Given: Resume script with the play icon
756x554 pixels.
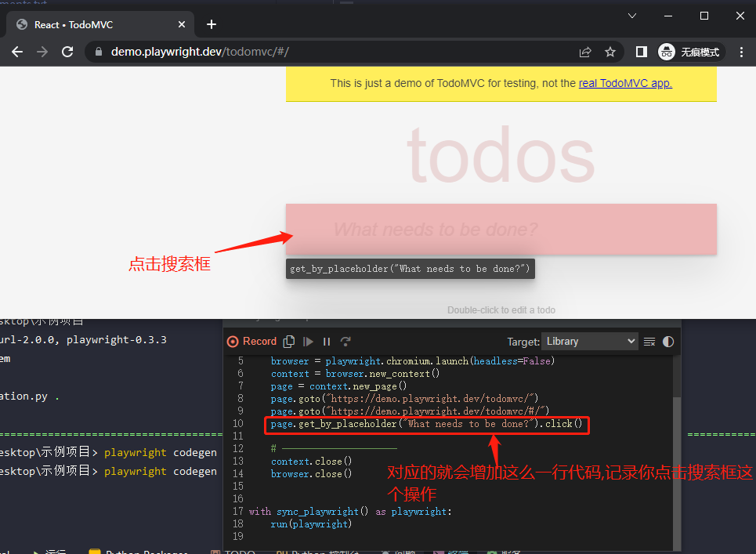Looking at the screenshot, I should [x=308, y=342].
